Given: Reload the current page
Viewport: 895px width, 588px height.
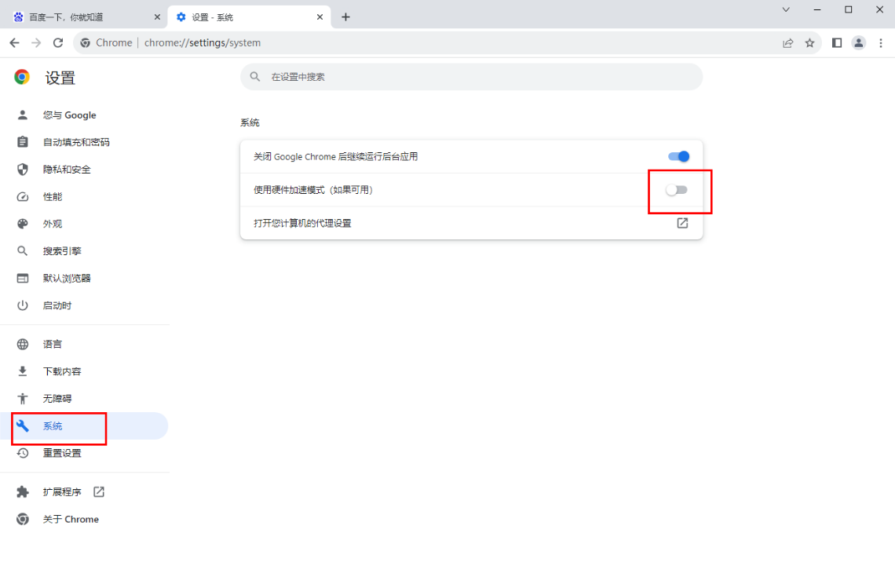Looking at the screenshot, I should (58, 43).
